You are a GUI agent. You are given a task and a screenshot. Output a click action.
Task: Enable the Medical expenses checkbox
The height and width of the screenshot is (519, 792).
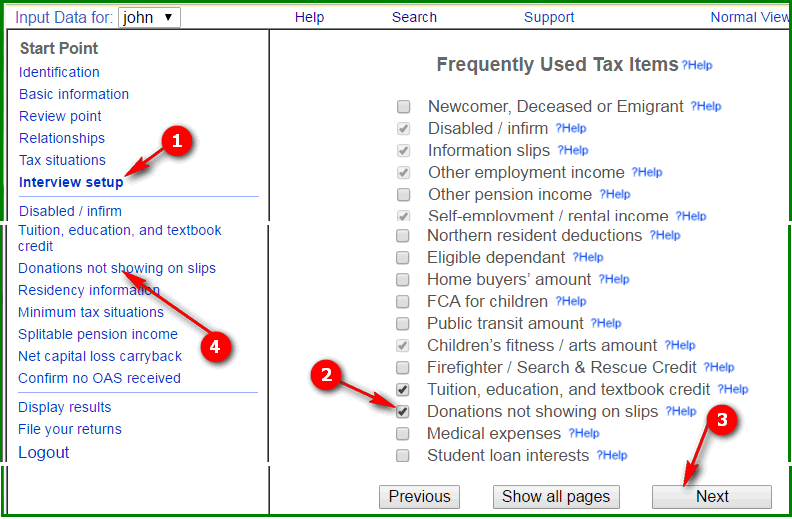tap(403, 434)
